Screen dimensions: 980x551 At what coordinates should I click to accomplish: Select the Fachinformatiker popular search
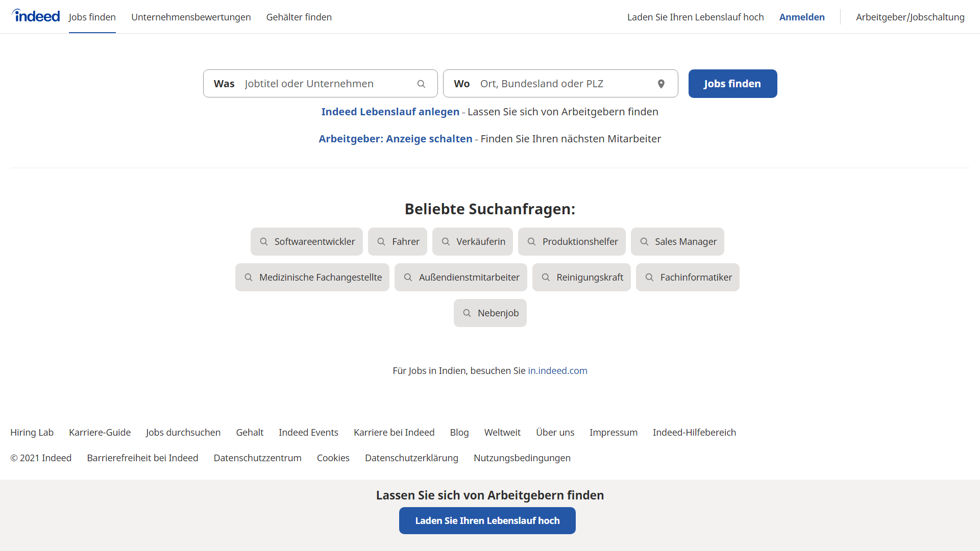(688, 278)
